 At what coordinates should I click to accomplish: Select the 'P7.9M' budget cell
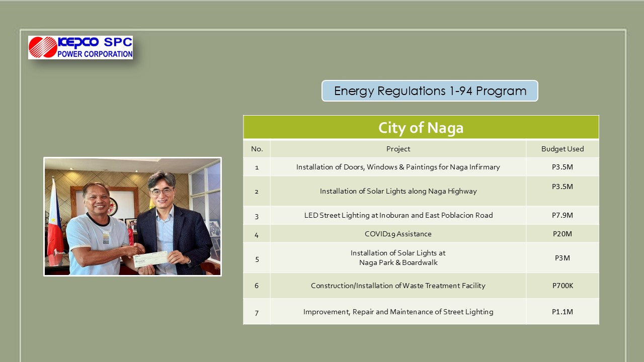562,215
